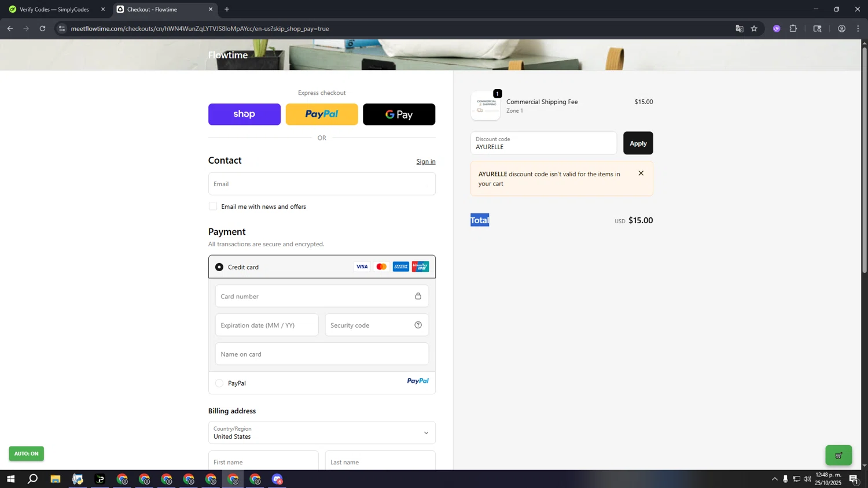Switch to the Verify Codes — SimplyCodes tab
Image resolution: width=868 pixels, height=488 pixels.
(x=54, y=9)
